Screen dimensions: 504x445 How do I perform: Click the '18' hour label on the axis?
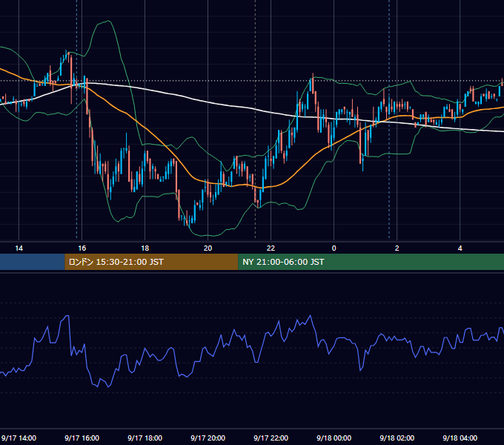pos(145,248)
